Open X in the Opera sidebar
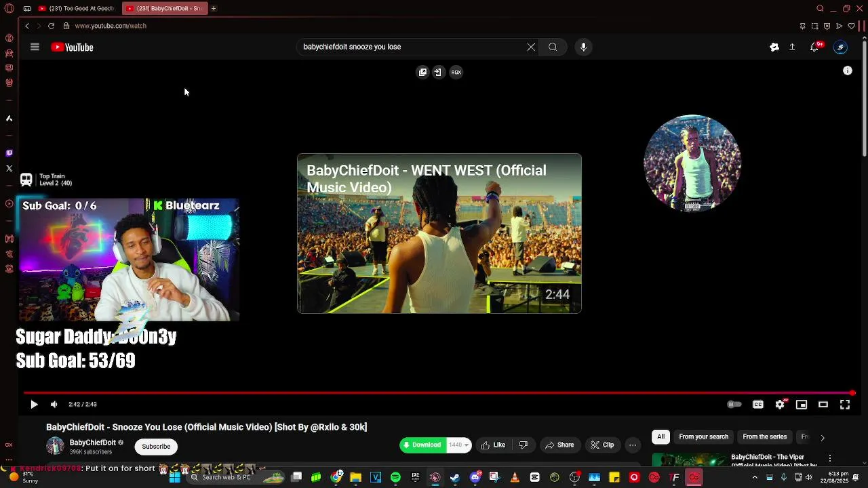Viewport: 868px width, 488px height. [9, 168]
